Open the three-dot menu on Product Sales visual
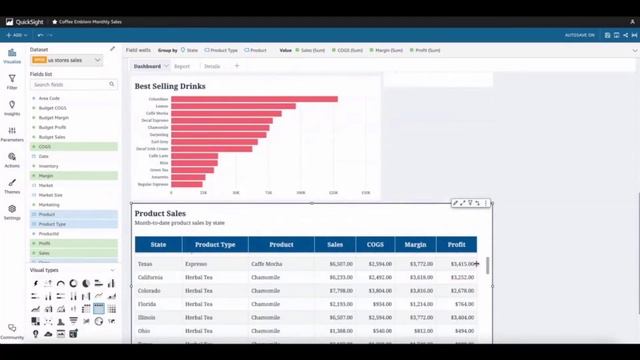640x360 pixels. click(x=486, y=203)
